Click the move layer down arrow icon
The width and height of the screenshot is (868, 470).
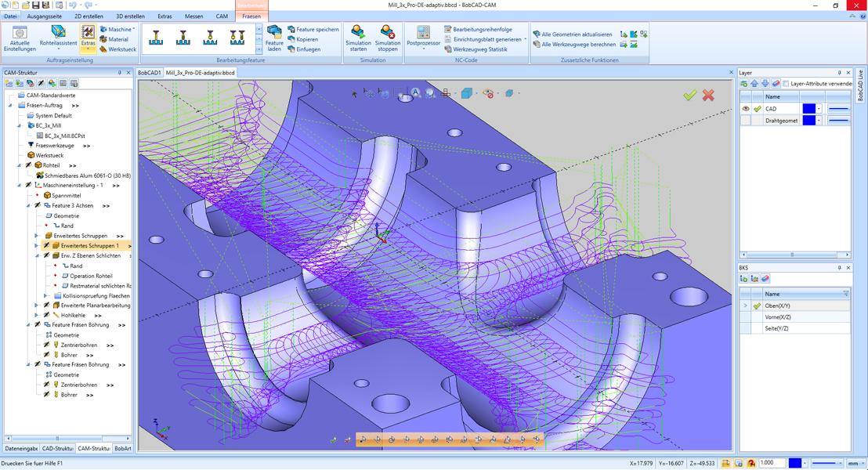[x=765, y=84]
